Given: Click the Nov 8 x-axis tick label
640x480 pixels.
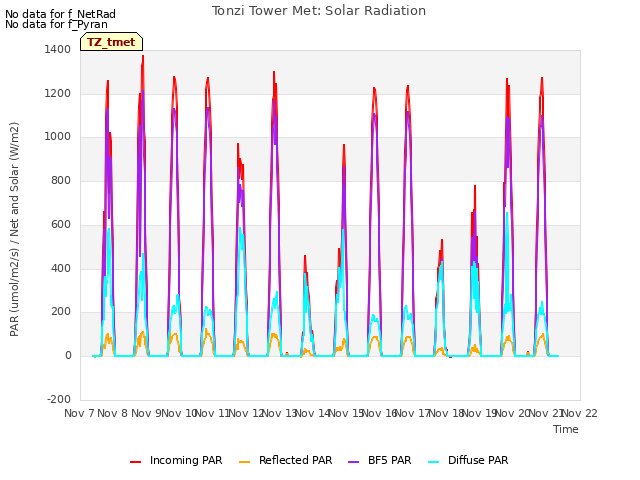Looking at the screenshot, I should 113,413.
